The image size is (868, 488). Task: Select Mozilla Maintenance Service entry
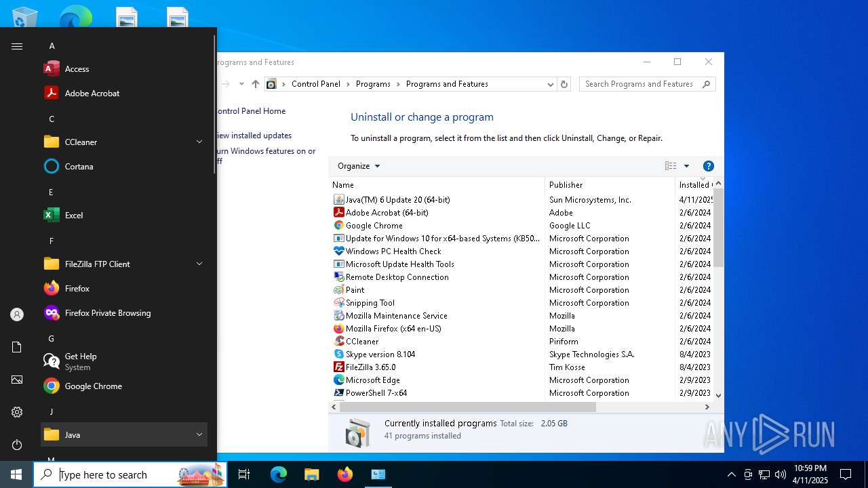[x=396, y=316]
